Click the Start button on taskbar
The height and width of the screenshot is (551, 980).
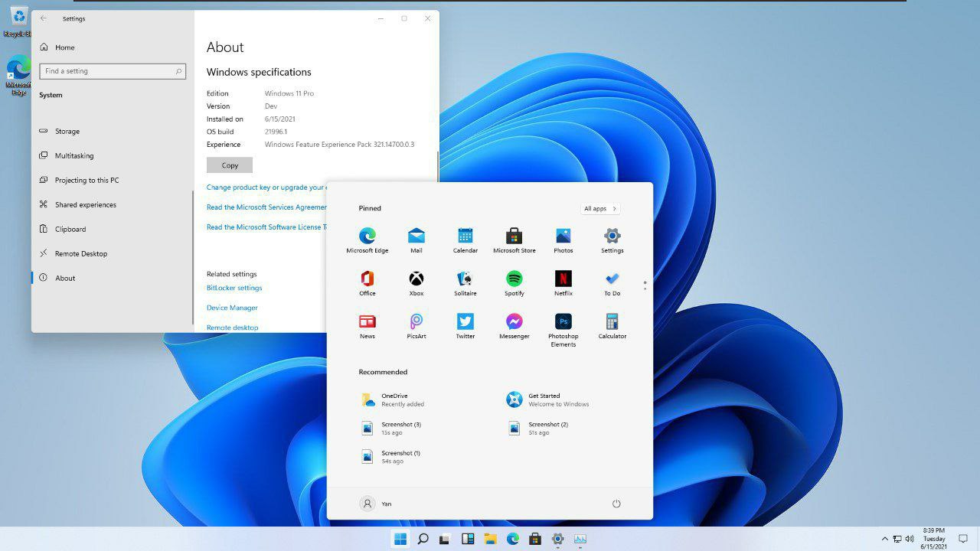pyautogui.click(x=400, y=539)
